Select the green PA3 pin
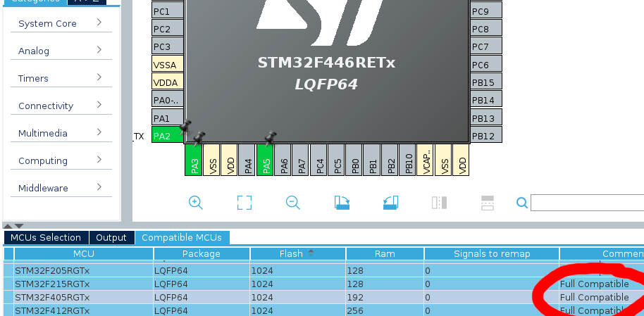The height and width of the screenshot is (316, 644). (x=194, y=160)
